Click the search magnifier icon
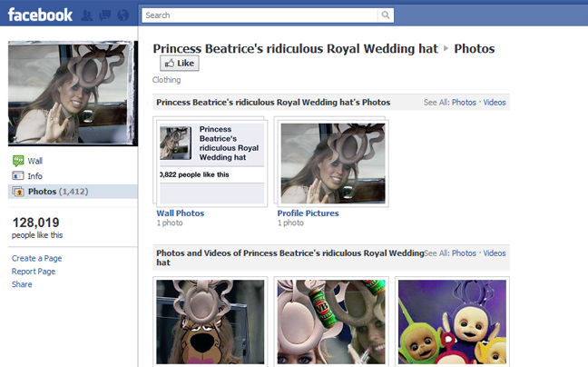588x367 pixels. 386,15
